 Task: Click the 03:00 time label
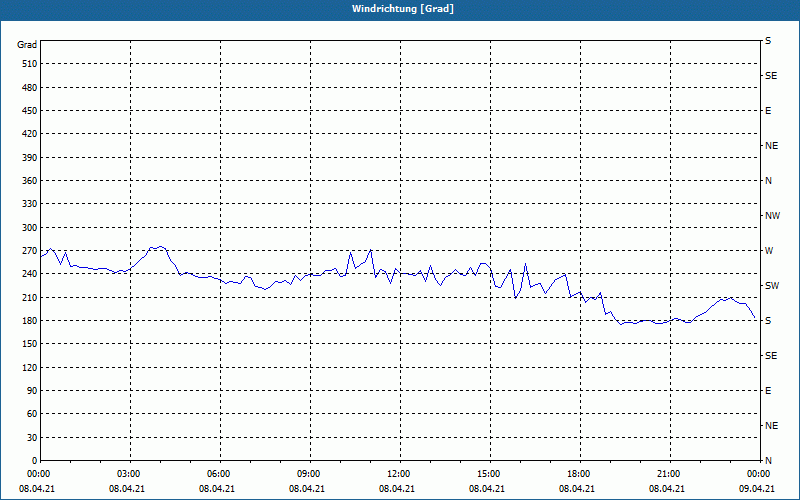pyautogui.click(x=128, y=474)
